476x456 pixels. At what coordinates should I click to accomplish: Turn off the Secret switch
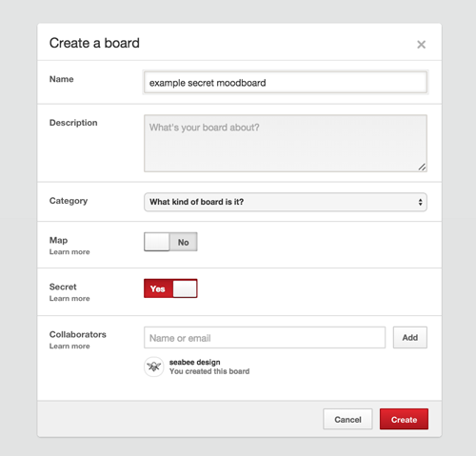(170, 288)
